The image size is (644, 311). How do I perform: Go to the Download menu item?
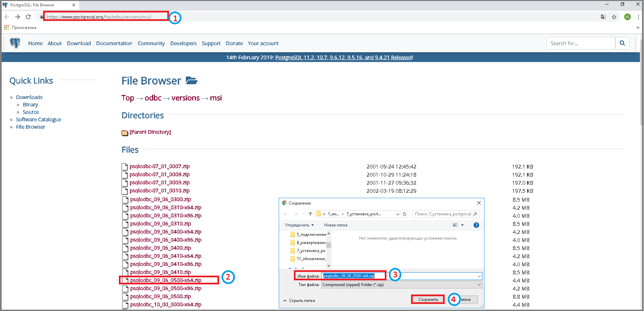79,43
